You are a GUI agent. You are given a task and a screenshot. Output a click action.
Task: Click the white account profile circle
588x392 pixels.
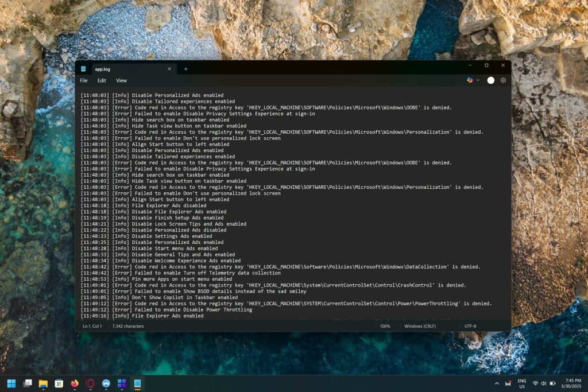490,80
